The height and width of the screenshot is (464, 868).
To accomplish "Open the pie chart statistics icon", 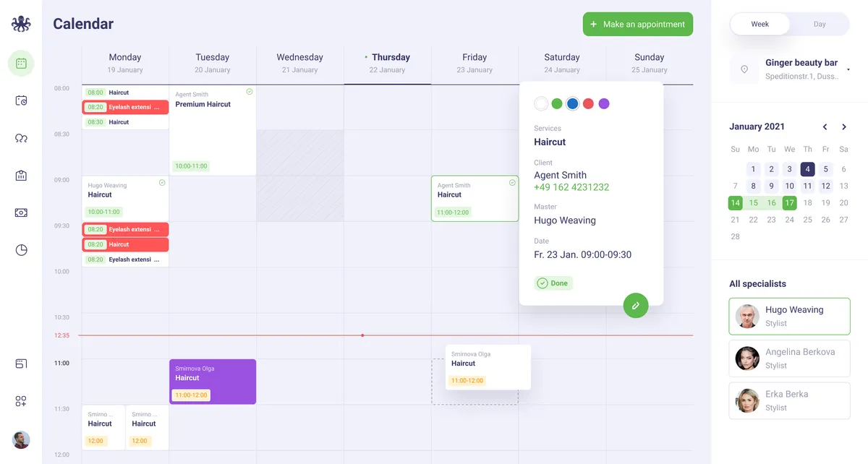I will pos(21,250).
